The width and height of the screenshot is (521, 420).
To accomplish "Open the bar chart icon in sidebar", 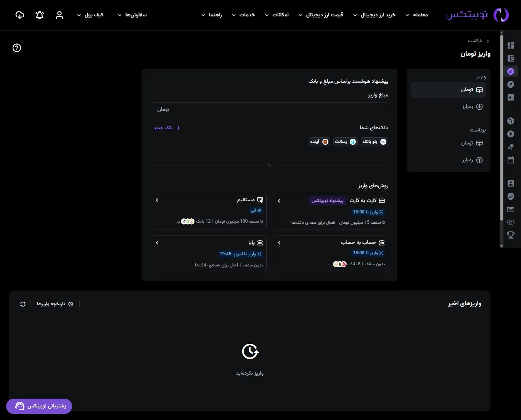I will pyautogui.click(x=511, y=98).
